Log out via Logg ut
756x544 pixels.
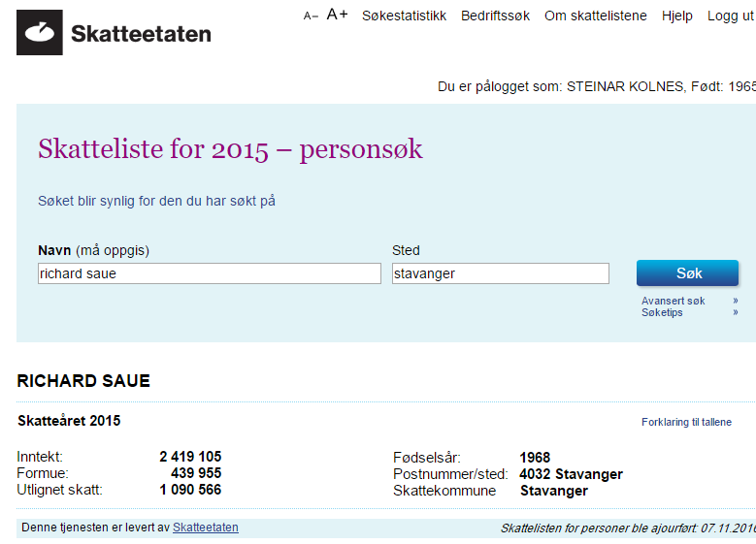click(730, 16)
